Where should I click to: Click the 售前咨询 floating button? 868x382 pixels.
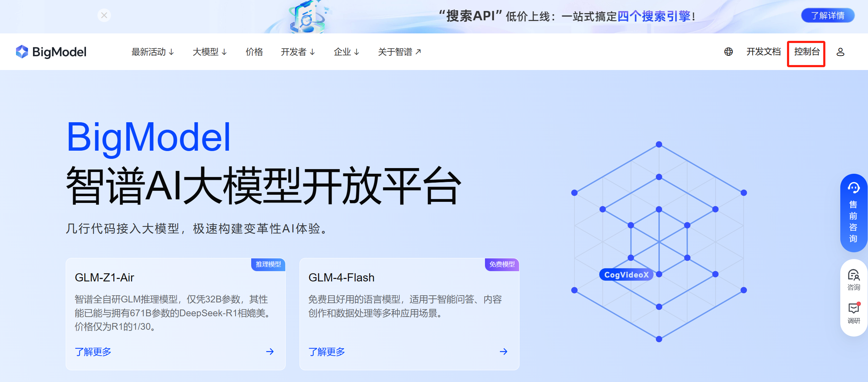pos(853,213)
